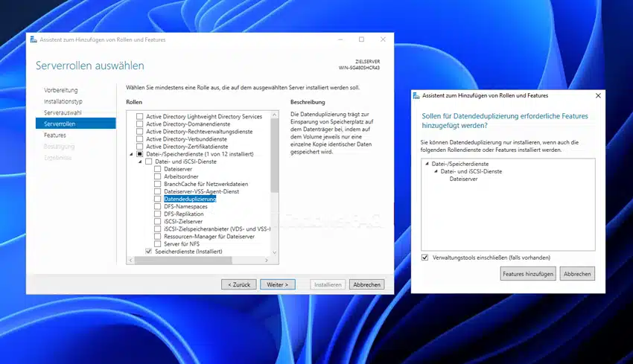
Task: Collapse Datei- und iSCSI-Dienste in the dialog tree
Action: click(436, 171)
